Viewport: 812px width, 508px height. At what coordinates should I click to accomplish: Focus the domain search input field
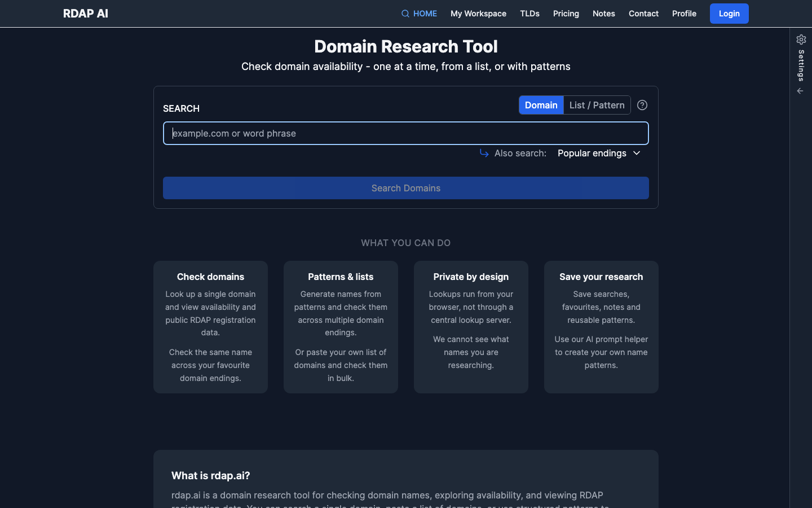tap(406, 133)
